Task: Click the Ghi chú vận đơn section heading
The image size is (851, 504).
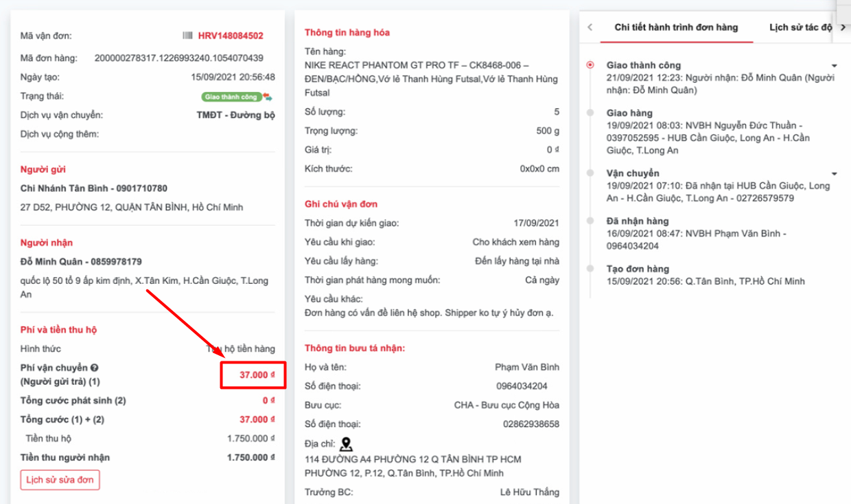Action: click(341, 204)
